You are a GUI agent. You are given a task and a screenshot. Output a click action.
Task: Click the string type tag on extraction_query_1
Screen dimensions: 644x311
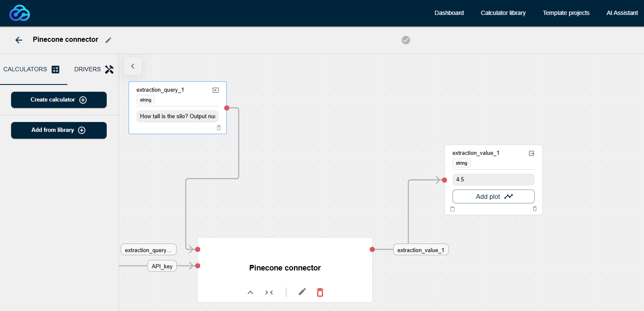146,100
